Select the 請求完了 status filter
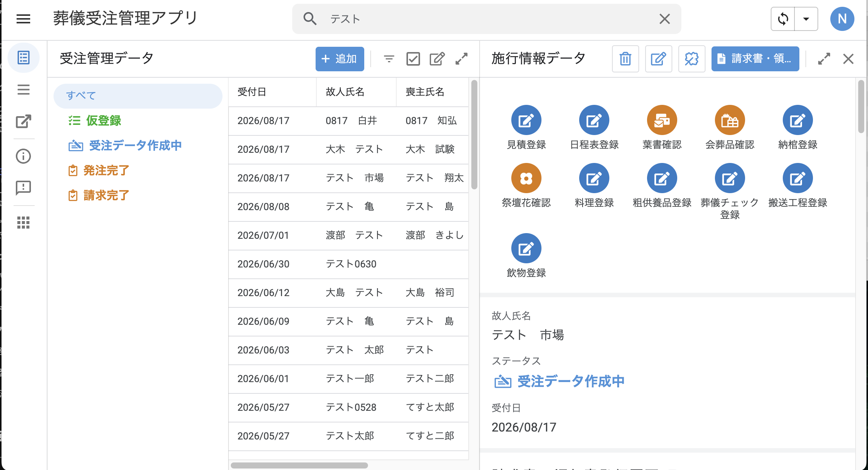This screenshot has height=470, width=868. point(99,195)
